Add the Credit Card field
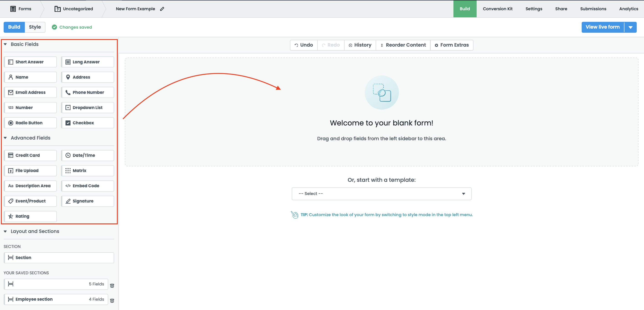 point(30,155)
